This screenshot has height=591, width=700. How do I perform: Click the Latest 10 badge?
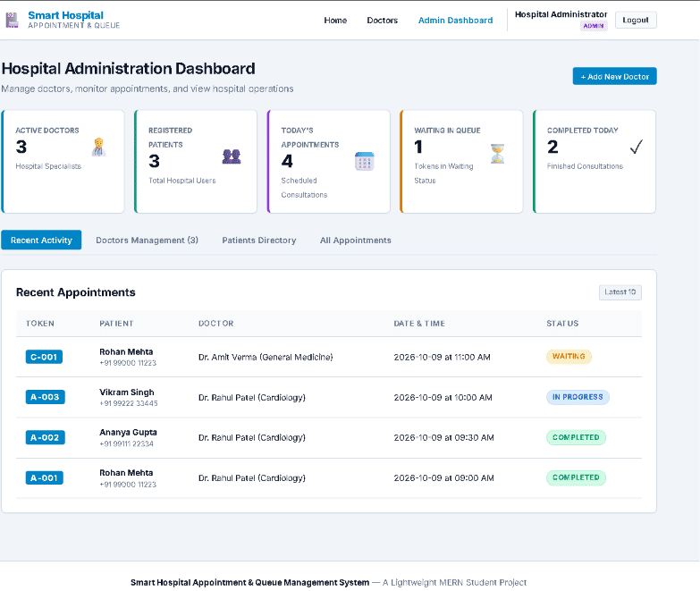point(620,292)
